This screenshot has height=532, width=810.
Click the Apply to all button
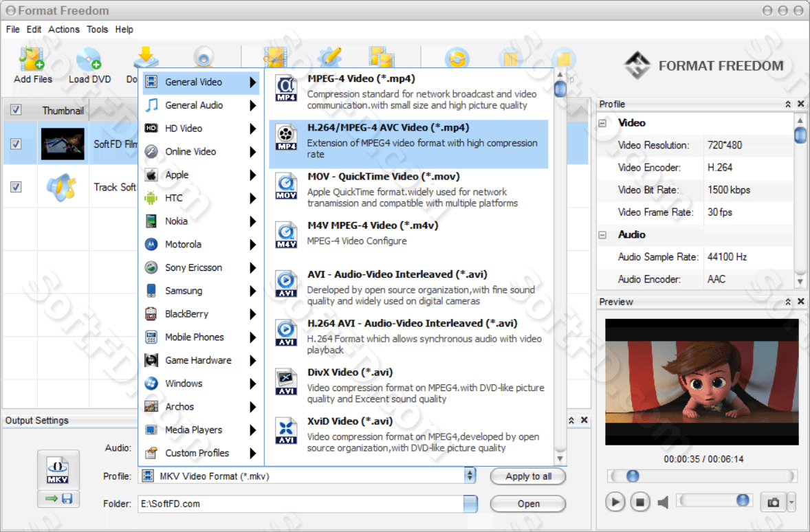[528, 476]
